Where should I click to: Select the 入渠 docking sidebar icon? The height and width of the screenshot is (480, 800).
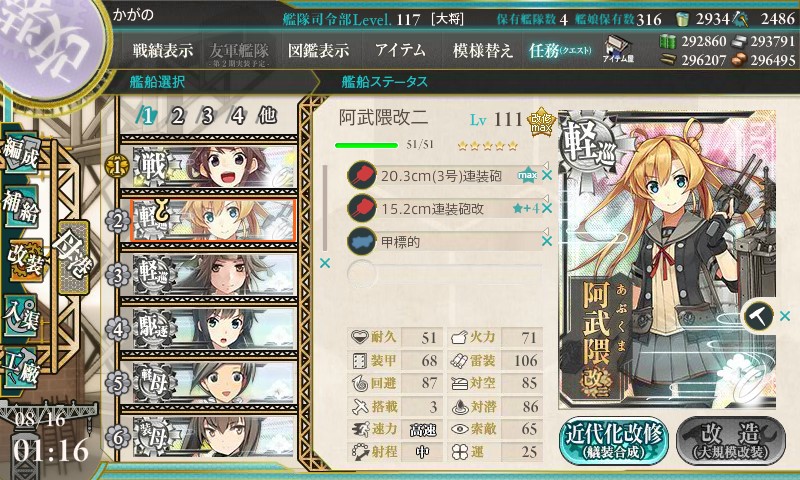click(22, 315)
